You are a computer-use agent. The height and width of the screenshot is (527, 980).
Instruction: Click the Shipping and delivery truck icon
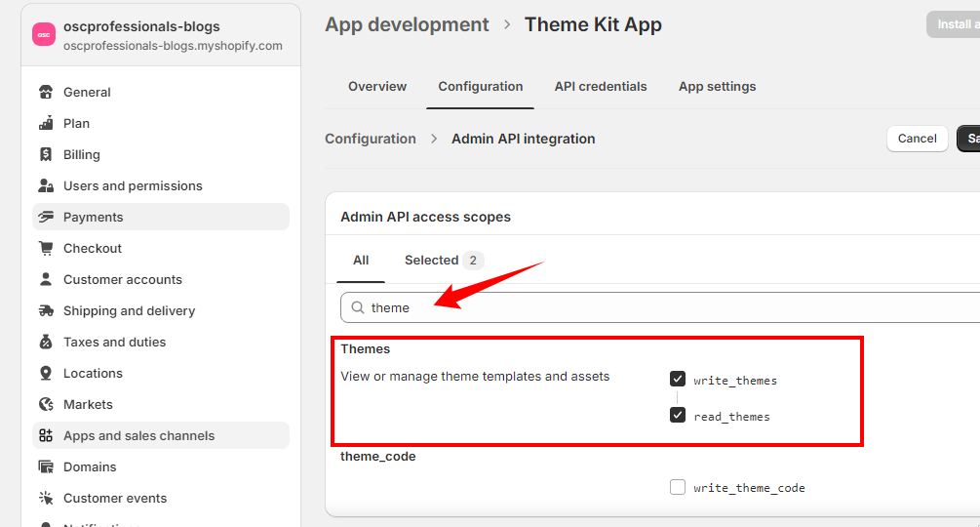[x=46, y=311]
